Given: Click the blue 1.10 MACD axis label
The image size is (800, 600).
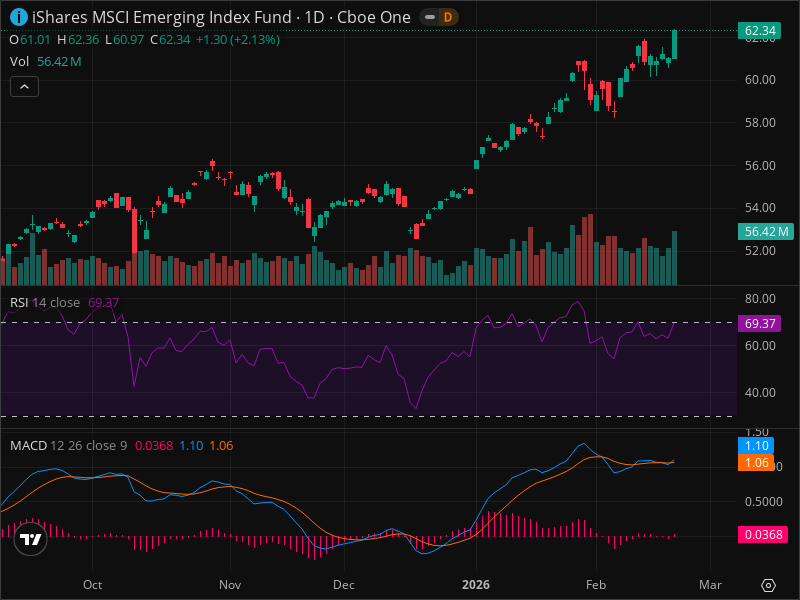Looking at the screenshot, I should [x=756, y=446].
